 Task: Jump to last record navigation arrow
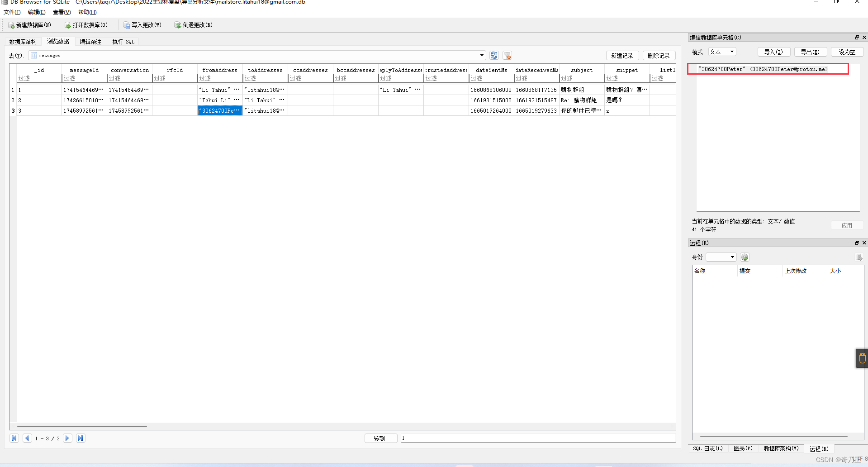click(81, 438)
